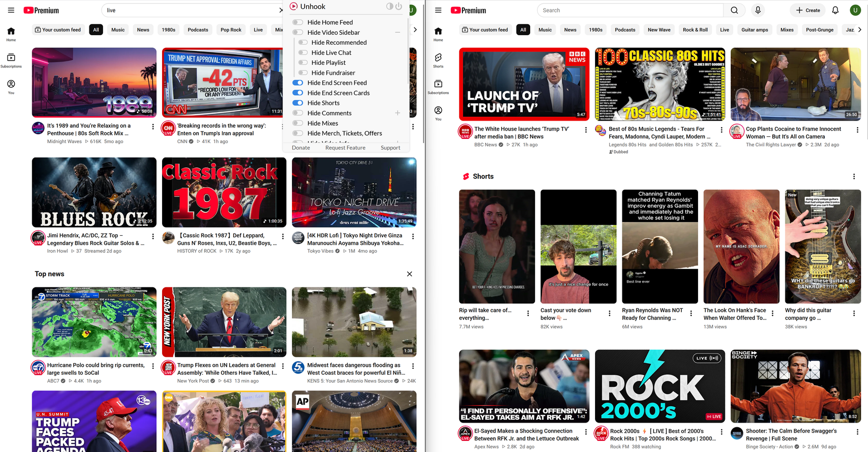The image size is (868, 452).
Task: Disable Hide End Screen Cards toggle
Action: point(298,93)
